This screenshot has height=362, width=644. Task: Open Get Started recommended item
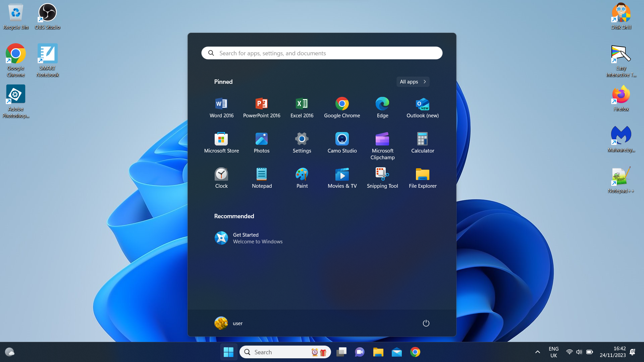(249, 238)
